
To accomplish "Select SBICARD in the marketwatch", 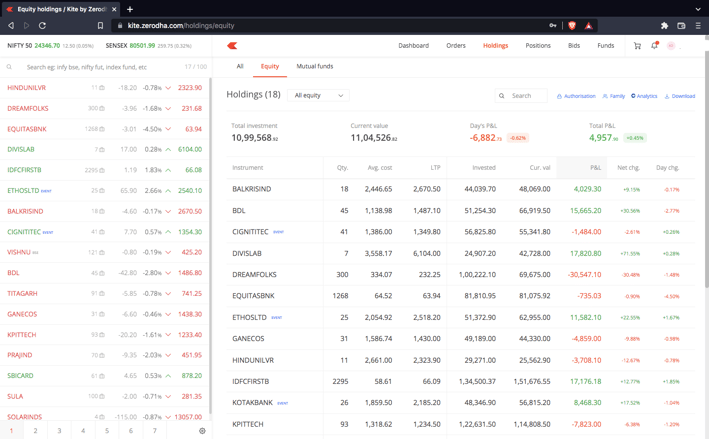I will pos(104,376).
